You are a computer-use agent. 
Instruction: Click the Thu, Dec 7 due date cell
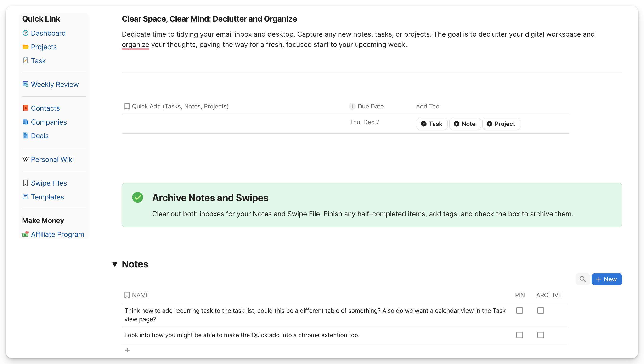coord(364,122)
